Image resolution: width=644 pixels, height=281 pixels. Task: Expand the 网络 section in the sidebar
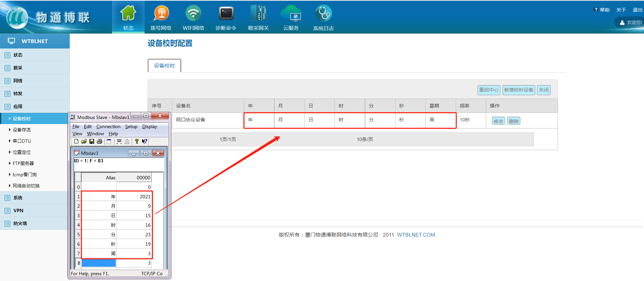click(18, 81)
